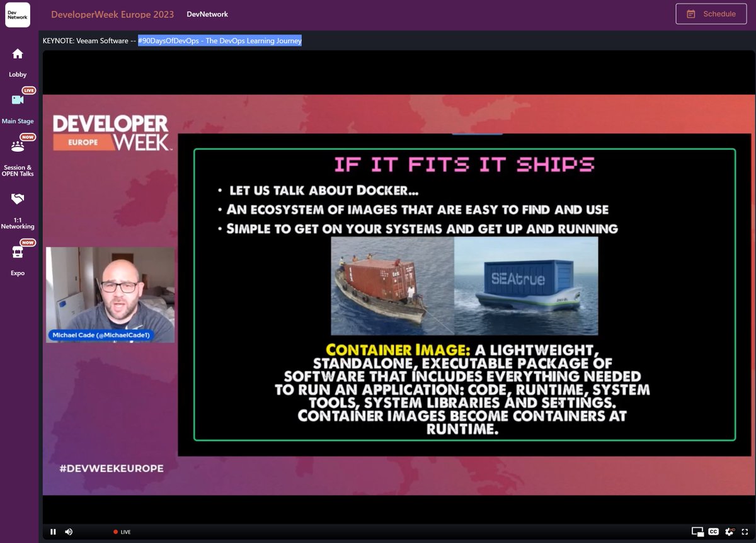Click the Lobby label
This screenshot has height=543, width=756.
click(x=18, y=74)
